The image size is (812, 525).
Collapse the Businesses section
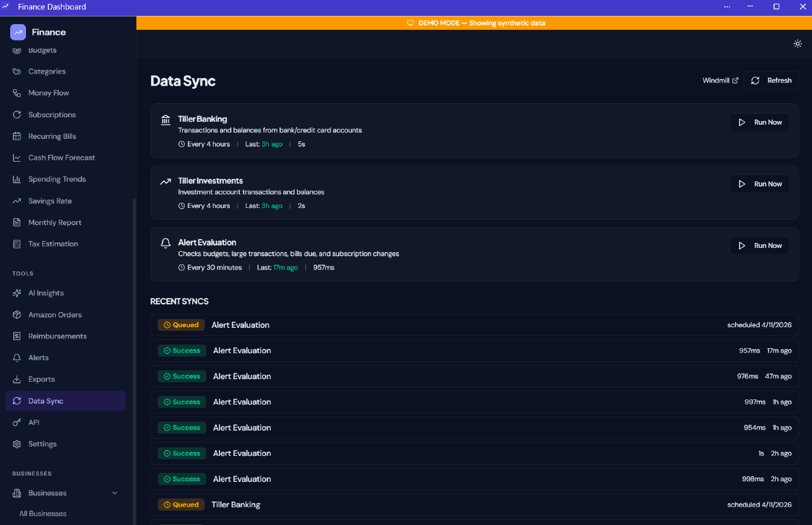[114, 493]
